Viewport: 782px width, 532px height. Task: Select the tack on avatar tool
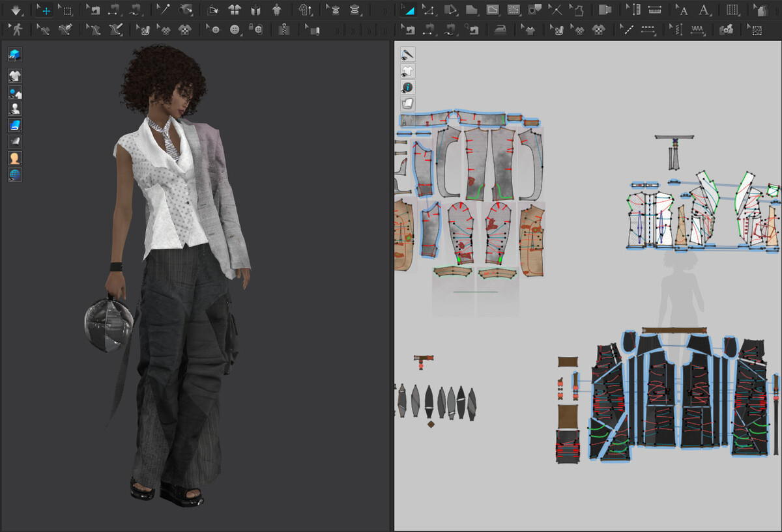pos(185,10)
